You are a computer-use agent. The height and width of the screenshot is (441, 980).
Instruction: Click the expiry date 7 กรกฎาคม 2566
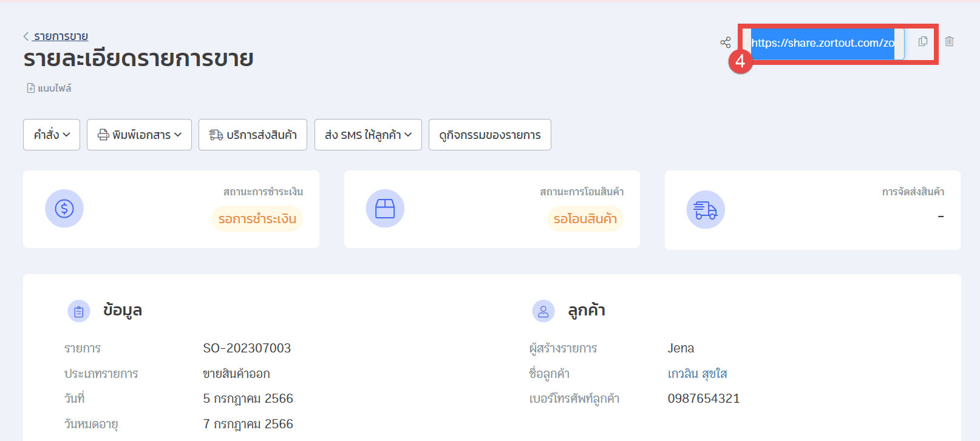(248, 424)
